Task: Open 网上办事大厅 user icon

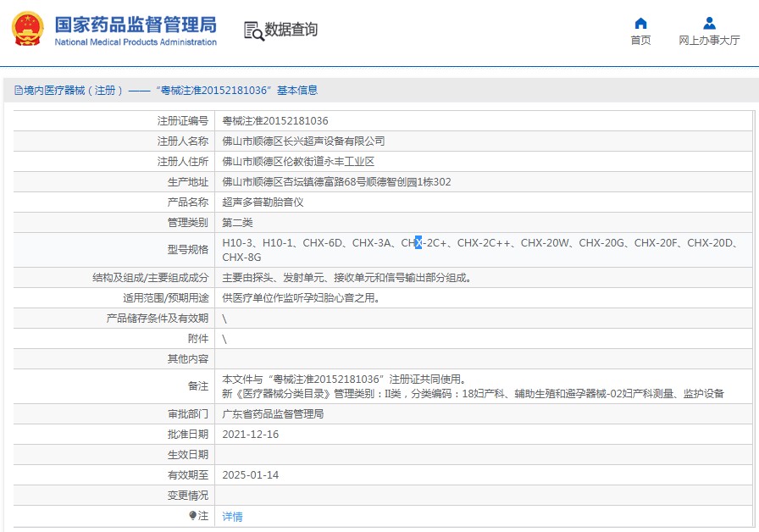Action: point(709,23)
